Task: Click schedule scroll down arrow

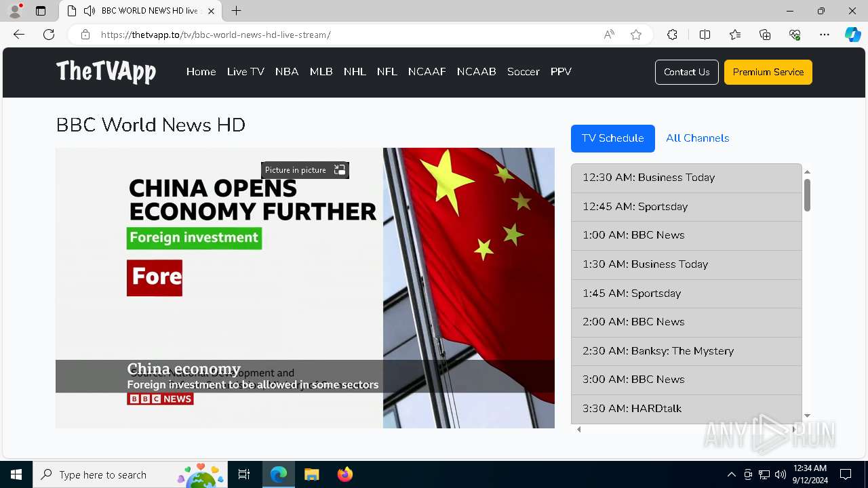Action: (807, 415)
